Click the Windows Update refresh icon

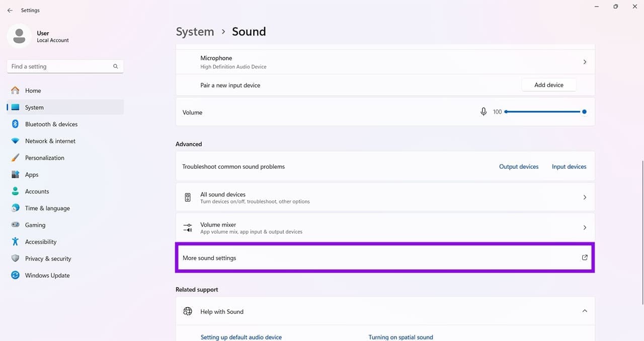(x=15, y=275)
